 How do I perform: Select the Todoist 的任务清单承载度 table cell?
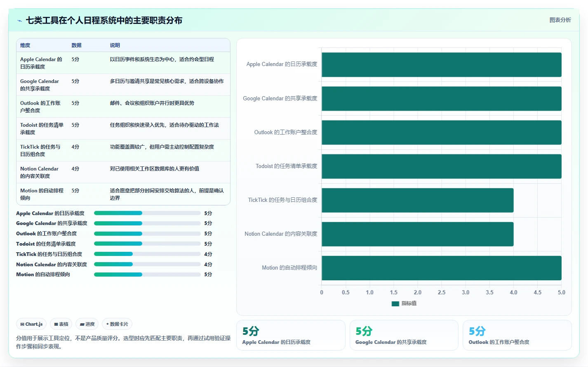tap(42, 128)
